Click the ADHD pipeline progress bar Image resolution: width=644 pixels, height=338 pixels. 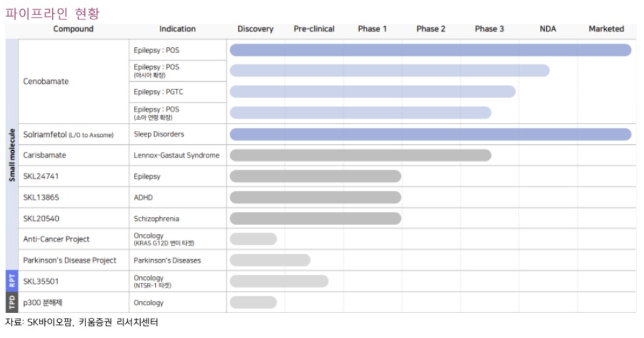point(315,197)
